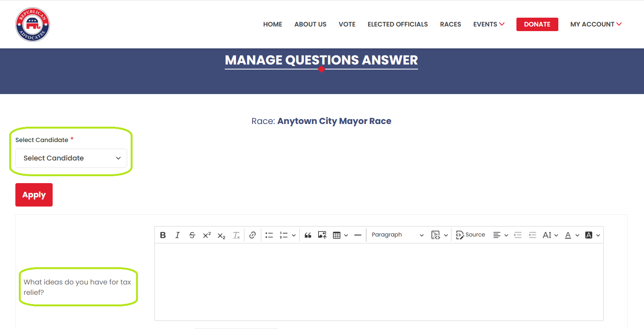The image size is (644, 329).
Task: Open Elected Officials page
Action: [x=397, y=24]
